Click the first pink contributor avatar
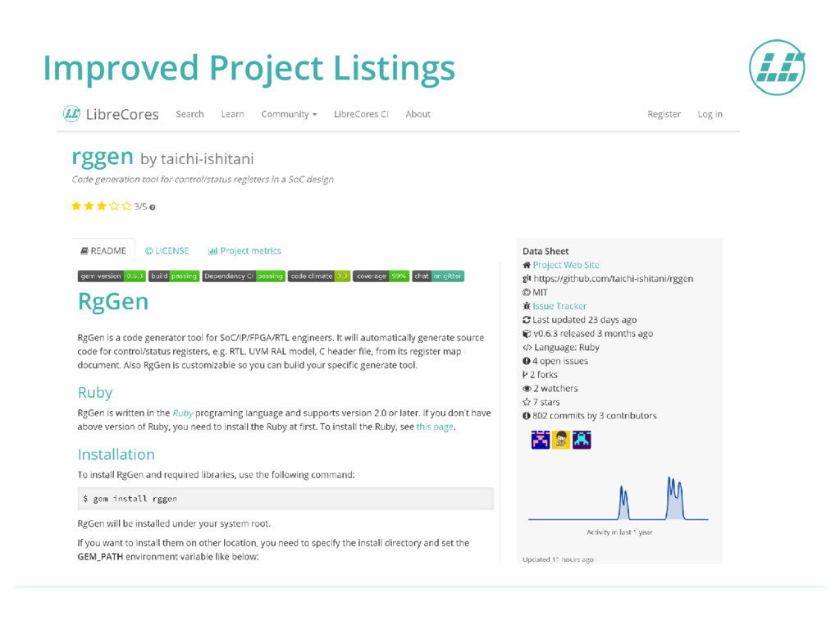 coord(541,440)
